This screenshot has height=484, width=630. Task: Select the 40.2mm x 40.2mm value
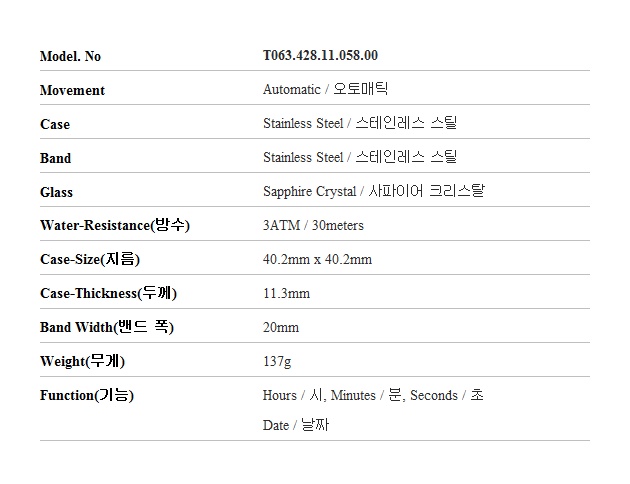pyautogui.click(x=317, y=260)
